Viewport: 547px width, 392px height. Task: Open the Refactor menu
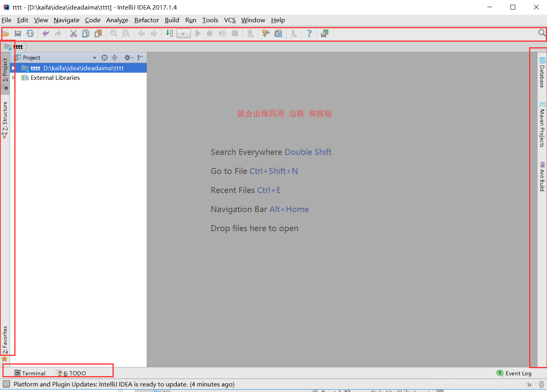click(147, 20)
